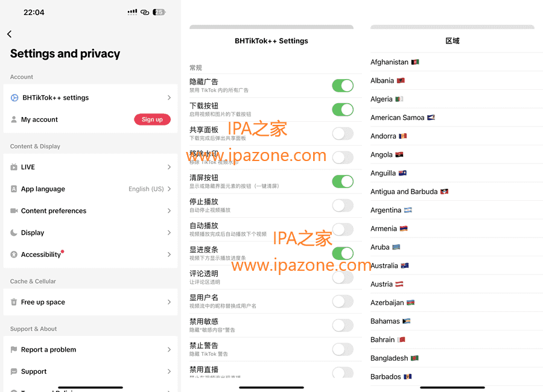Enable the 禁止警告 hide warnings toggle
543x392 pixels.
pyautogui.click(x=343, y=349)
